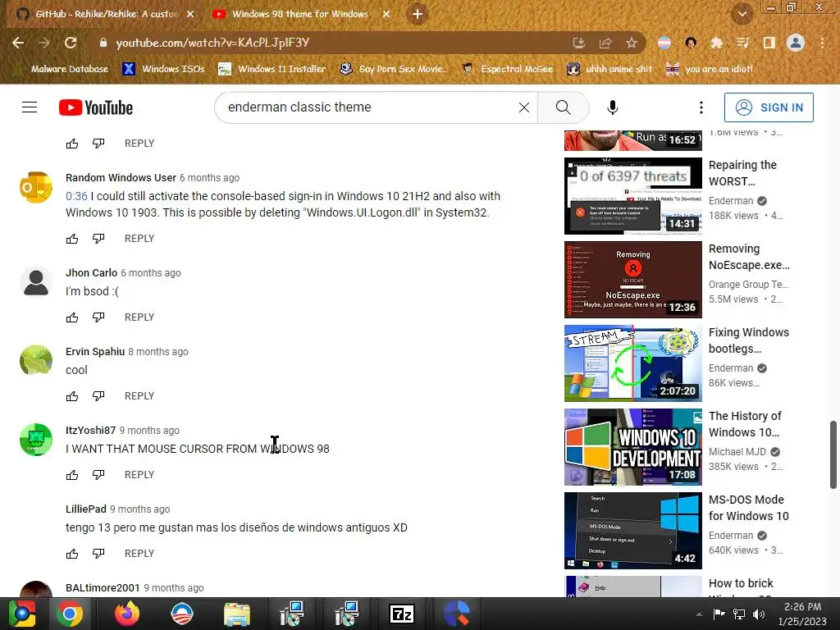
Task: Go to YouTube home via logo
Action: (96, 107)
